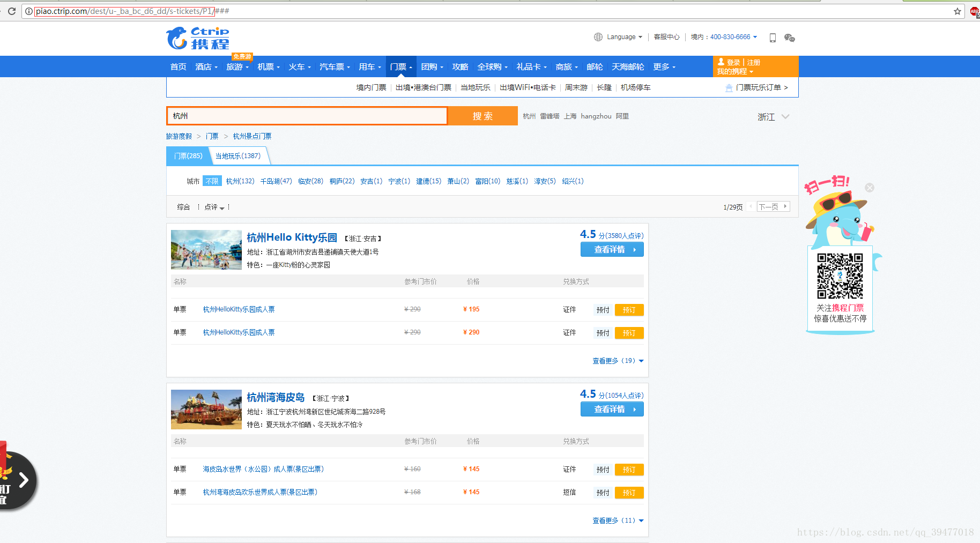Viewport: 980px width, 543px height.
Task: Open 攻略 in main navigation
Action: (x=460, y=67)
